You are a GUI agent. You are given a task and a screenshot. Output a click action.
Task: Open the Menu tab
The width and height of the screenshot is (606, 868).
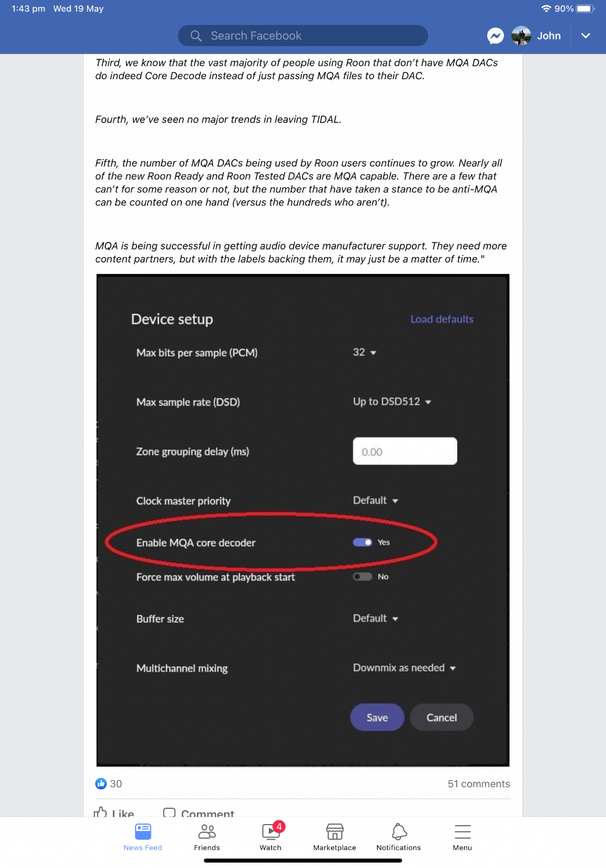tap(462, 836)
